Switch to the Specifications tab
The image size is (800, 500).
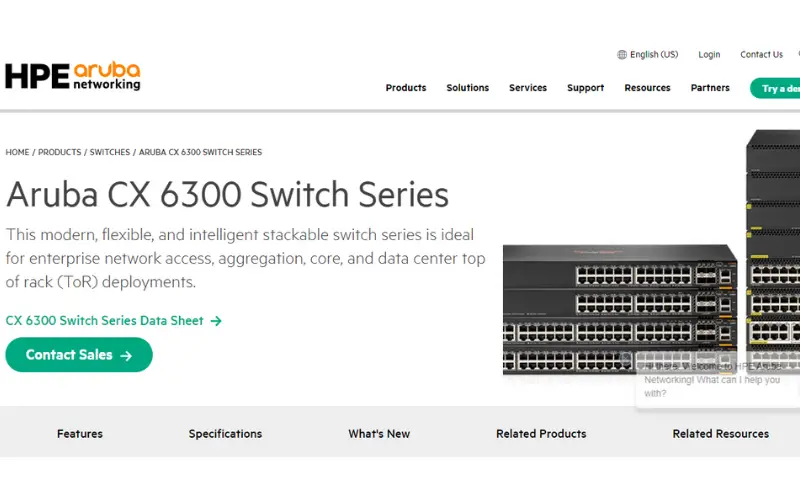(225, 434)
